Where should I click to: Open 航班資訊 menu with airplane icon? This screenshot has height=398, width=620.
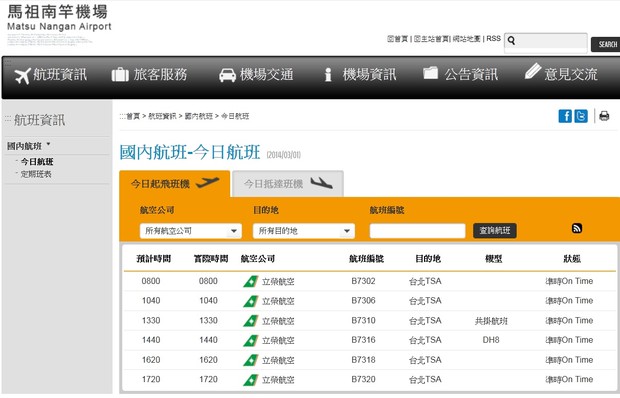click(x=51, y=75)
